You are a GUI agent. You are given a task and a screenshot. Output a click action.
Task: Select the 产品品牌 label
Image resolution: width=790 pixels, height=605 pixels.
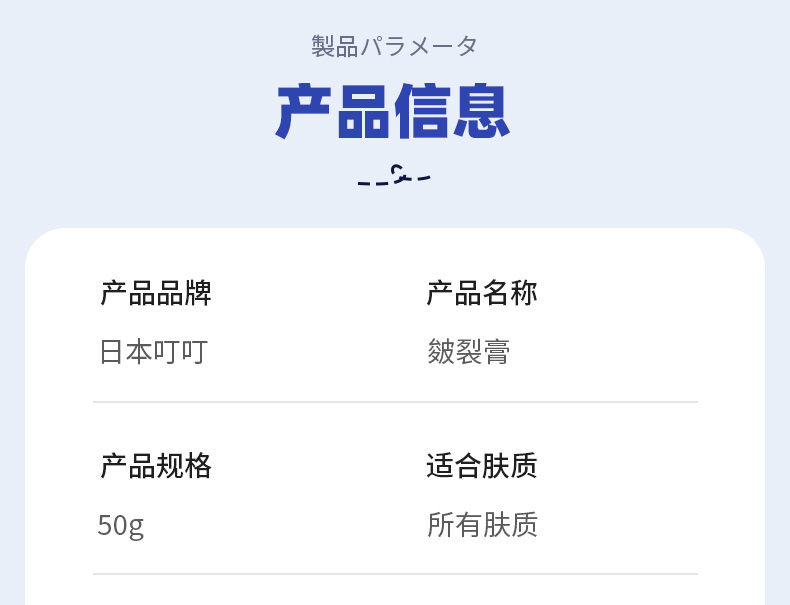coord(156,293)
